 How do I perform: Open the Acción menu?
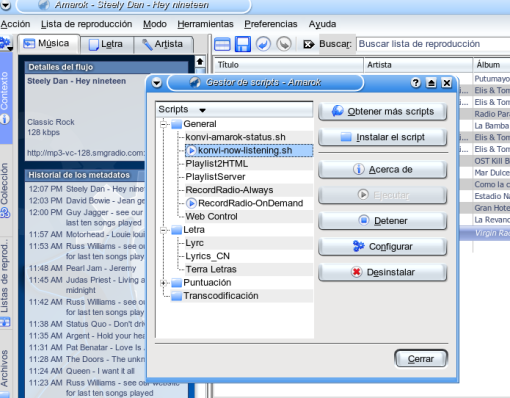point(15,24)
